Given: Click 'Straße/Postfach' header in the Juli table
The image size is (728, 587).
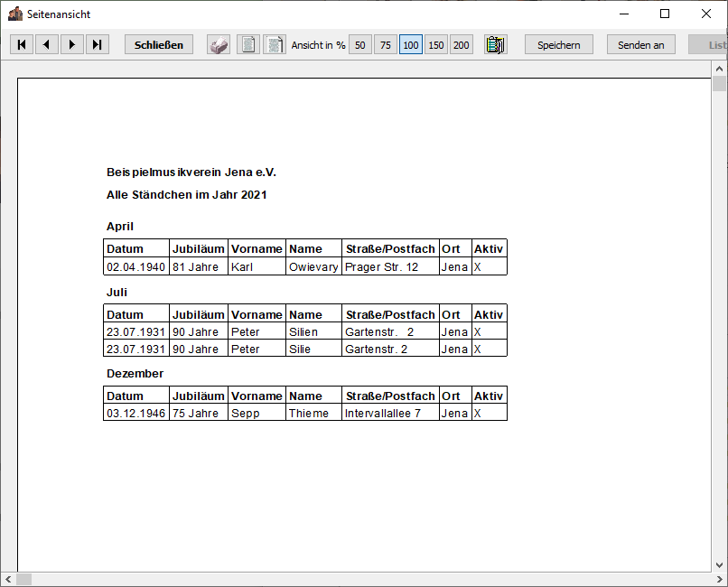Looking at the screenshot, I should tap(390, 314).
